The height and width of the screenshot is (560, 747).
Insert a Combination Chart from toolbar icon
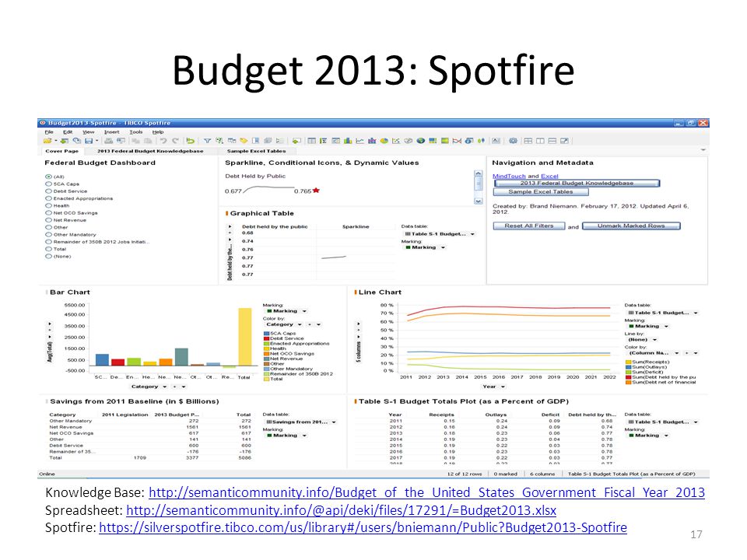[372, 141]
